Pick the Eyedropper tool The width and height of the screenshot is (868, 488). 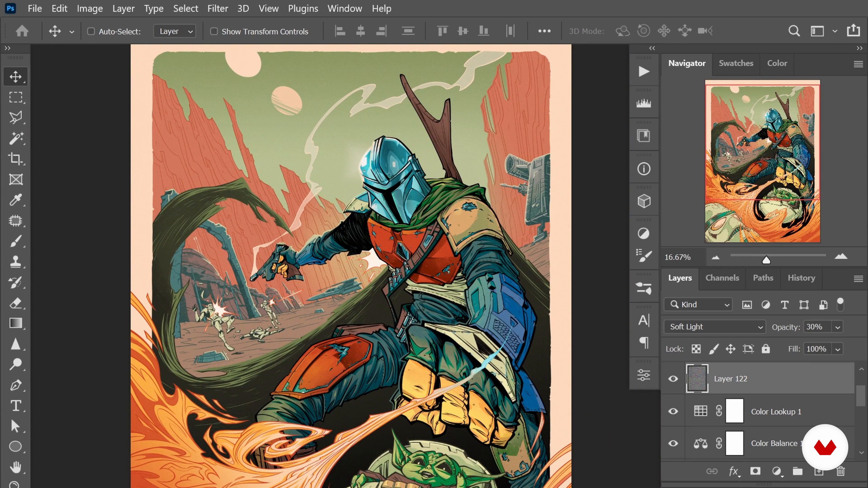pyautogui.click(x=16, y=200)
